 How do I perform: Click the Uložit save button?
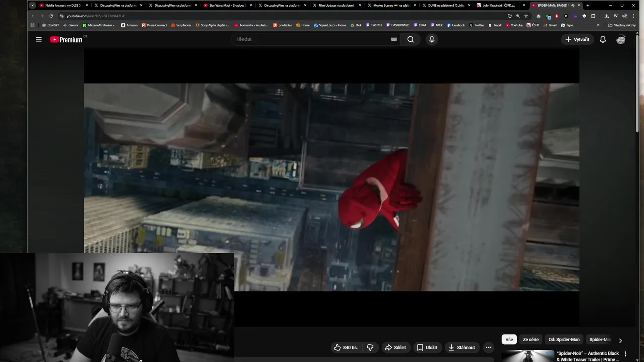click(427, 347)
